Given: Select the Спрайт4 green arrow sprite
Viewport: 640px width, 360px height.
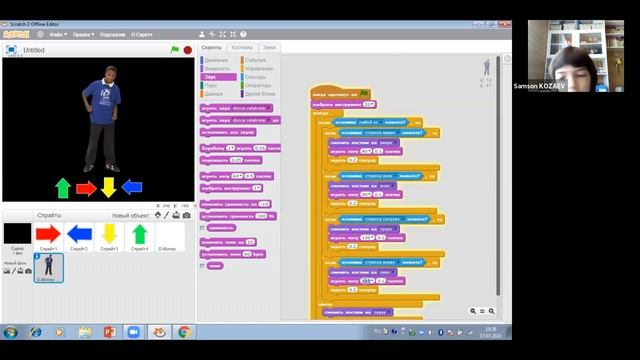Looking at the screenshot, I should [140, 236].
